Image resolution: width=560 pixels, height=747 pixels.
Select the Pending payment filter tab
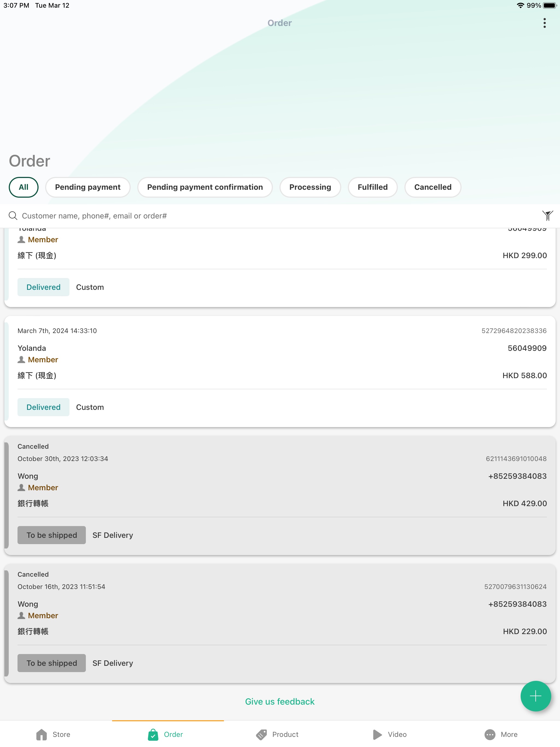pyautogui.click(x=88, y=187)
